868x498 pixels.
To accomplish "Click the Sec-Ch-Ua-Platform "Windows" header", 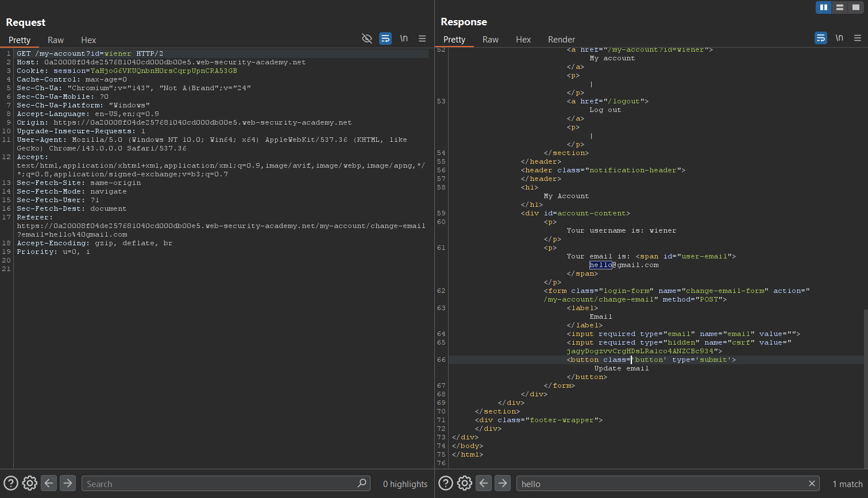I will [83, 105].
